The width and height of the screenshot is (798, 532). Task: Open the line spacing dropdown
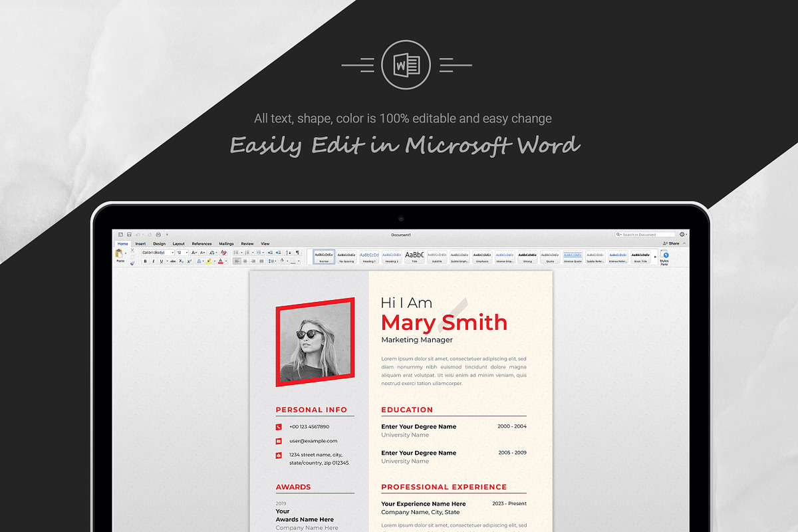[x=272, y=261]
